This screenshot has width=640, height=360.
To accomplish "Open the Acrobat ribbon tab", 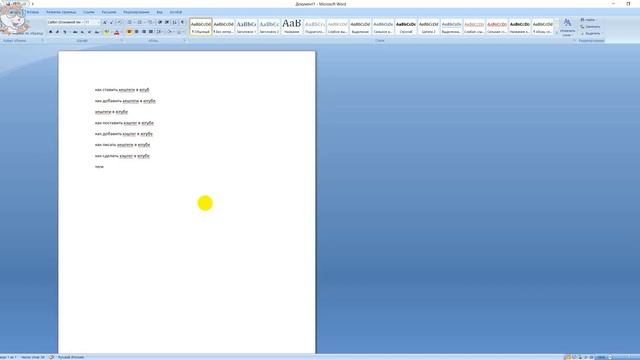I will (x=176, y=12).
